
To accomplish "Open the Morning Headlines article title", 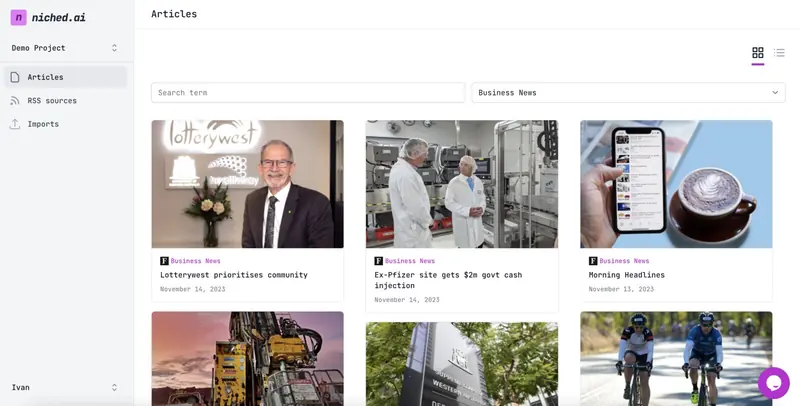I will click(627, 275).
